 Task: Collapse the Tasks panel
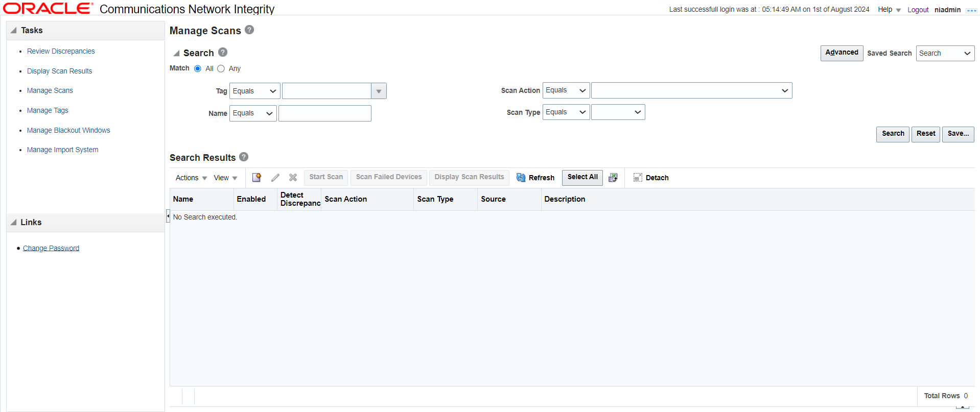[14, 31]
